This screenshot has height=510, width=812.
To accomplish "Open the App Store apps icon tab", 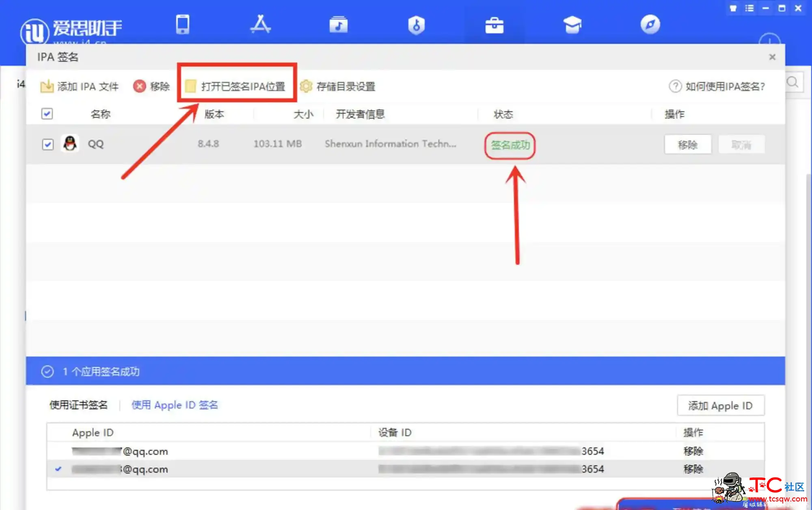I will click(x=260, y=24).
